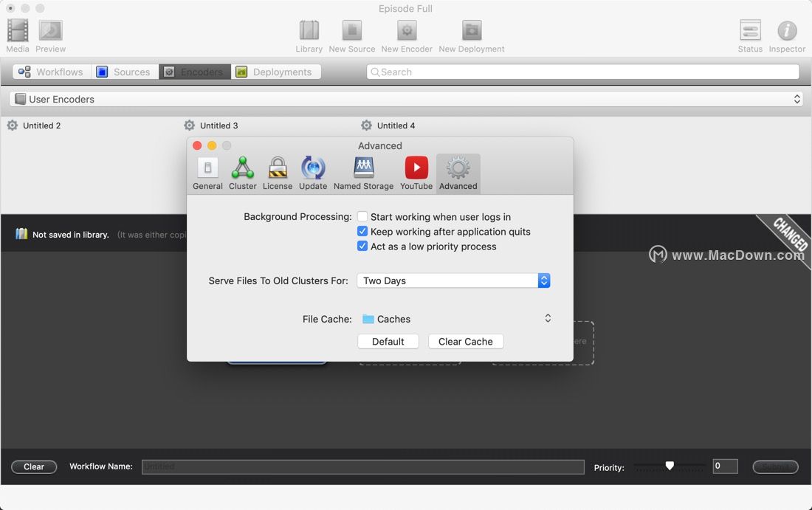
Task: Click the Priority value field
Action: 725,466
